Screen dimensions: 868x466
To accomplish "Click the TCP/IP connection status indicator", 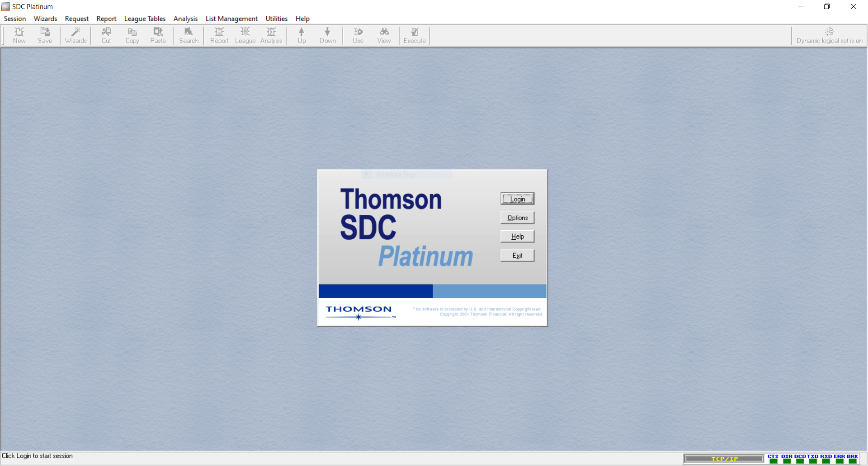I will pyautogui.click(x=724, y=459).
